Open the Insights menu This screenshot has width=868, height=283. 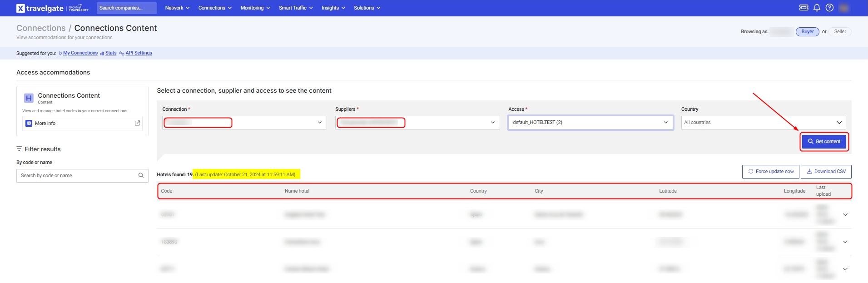pos(333,8)
